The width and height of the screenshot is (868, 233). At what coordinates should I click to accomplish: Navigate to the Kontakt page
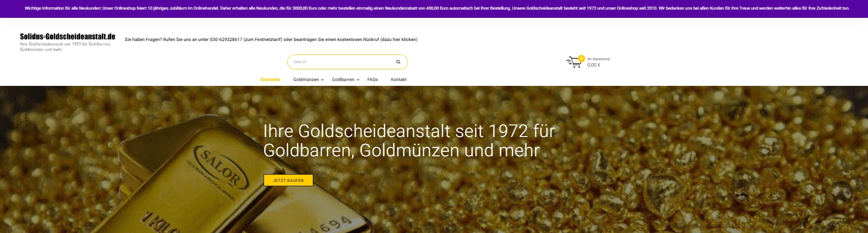coord(399,80)
